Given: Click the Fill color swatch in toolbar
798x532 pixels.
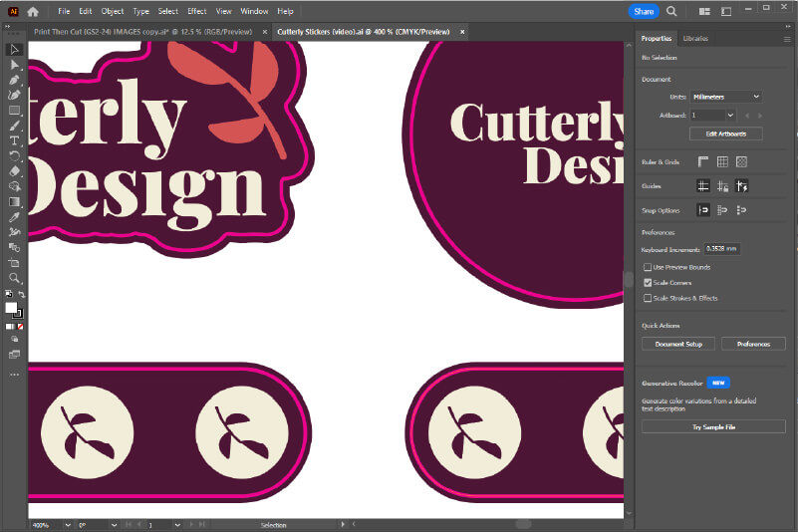Looking at the screenshot, I should click(x=11, y=308).
